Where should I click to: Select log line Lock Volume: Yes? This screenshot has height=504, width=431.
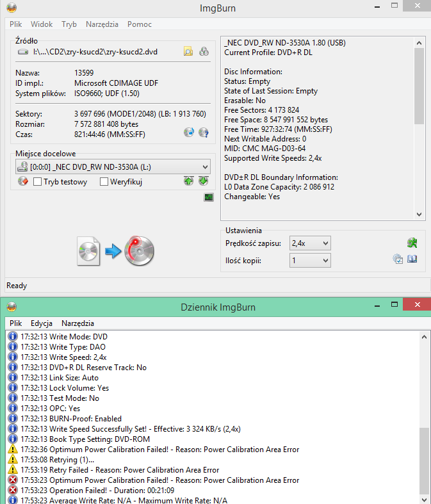(x=65, y=388)
